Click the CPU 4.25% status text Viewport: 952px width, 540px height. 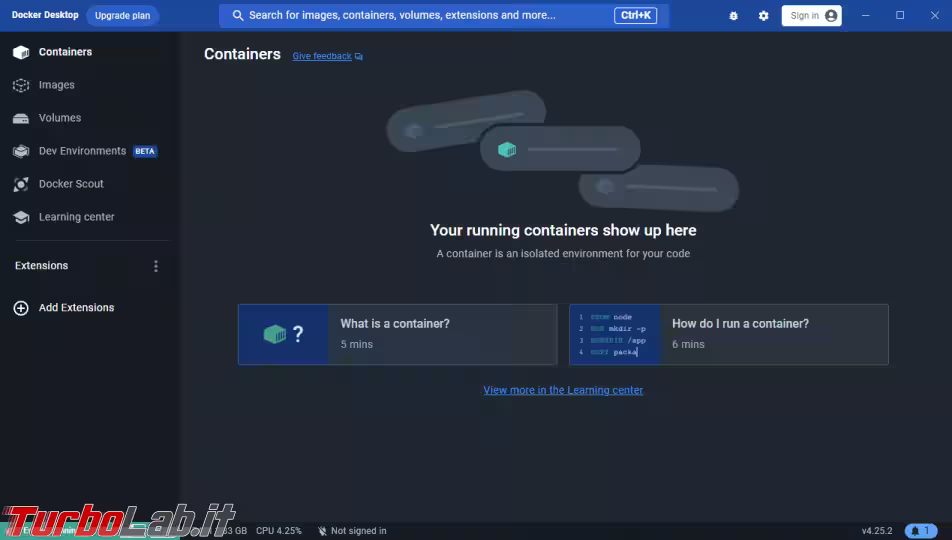[x=279, y=531]
